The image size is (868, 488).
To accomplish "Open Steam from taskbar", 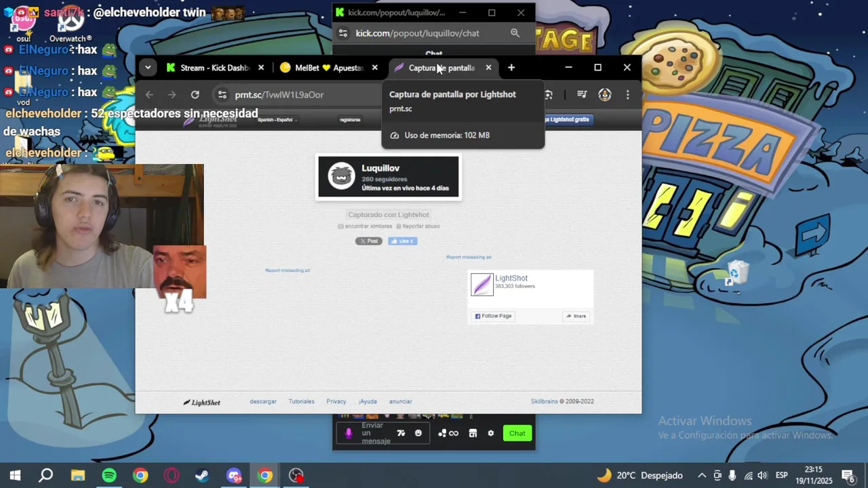I will pos(202,475).
